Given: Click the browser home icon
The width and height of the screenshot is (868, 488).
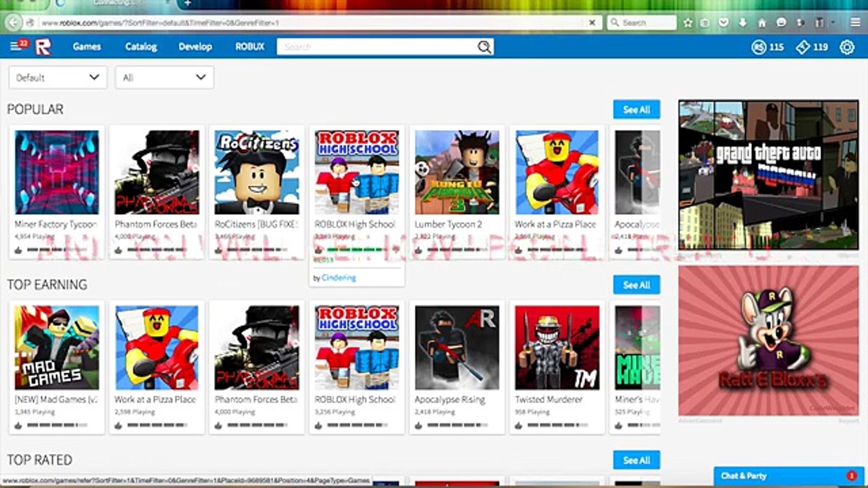Looking at the screenshot, I should pyautogui.click(x=762, y=23).
